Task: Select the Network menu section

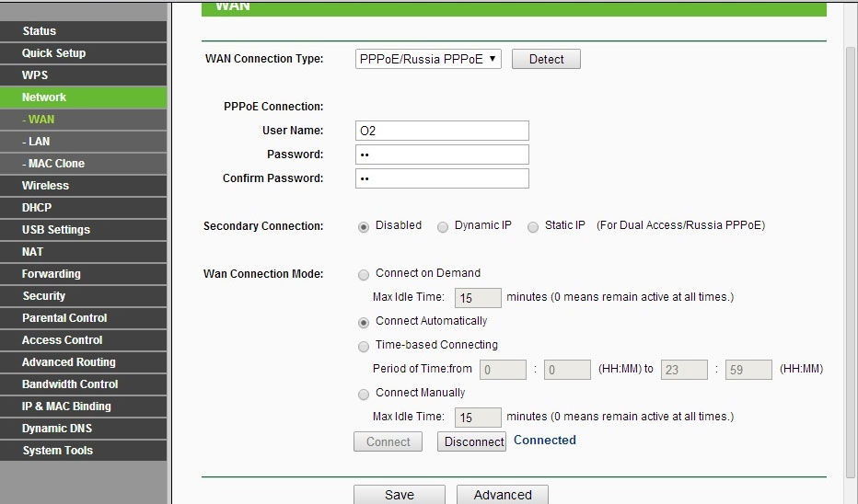Action: [83, 97]
